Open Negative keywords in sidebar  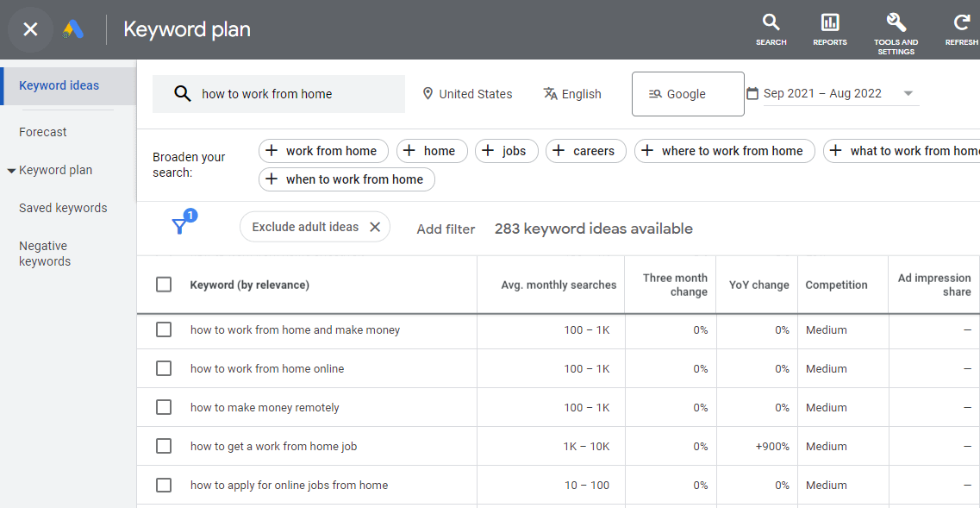pos(45,254)
